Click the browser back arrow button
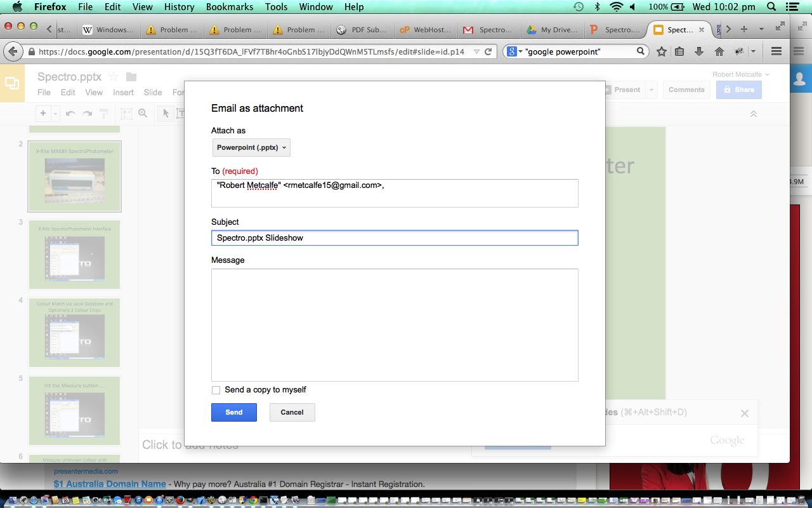This screenshot has height=508, width=812. pyautogui.click(x=13, y=51)
